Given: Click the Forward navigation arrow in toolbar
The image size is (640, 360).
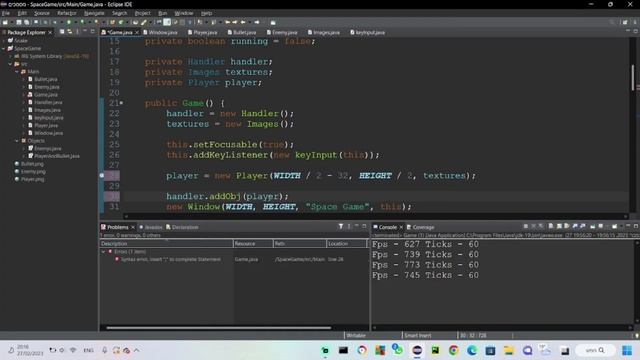Looking at the screenshot, I should pyautogui.click(x=257, y=22).
